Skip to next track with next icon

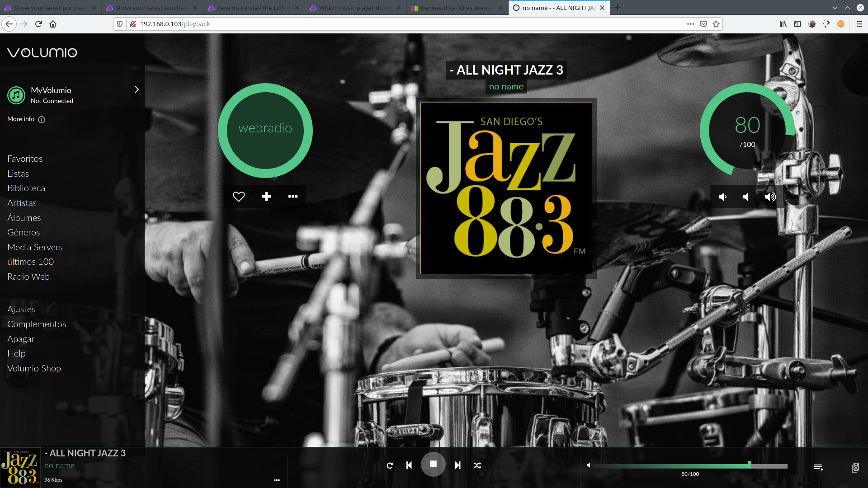457,465
